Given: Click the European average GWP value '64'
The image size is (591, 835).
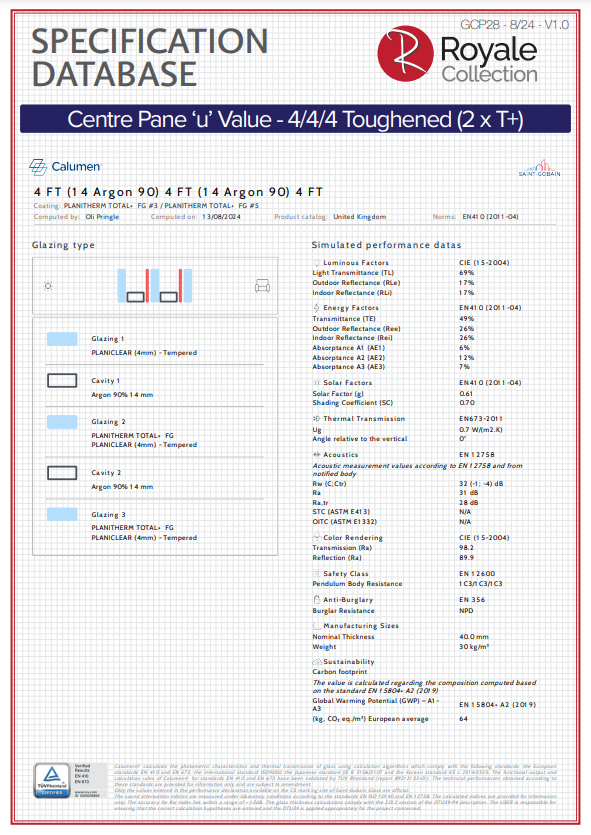Looking at the screenshot, I should (463, 718).
